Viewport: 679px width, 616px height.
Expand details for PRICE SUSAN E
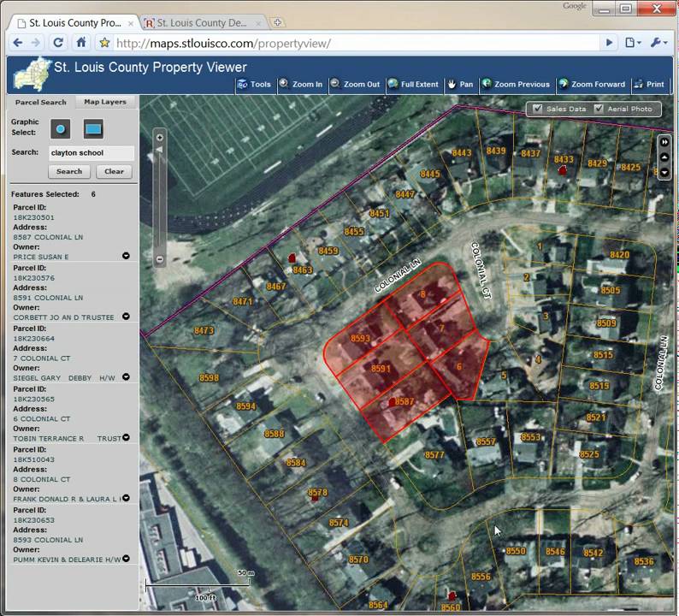click(x=126, y=256)
